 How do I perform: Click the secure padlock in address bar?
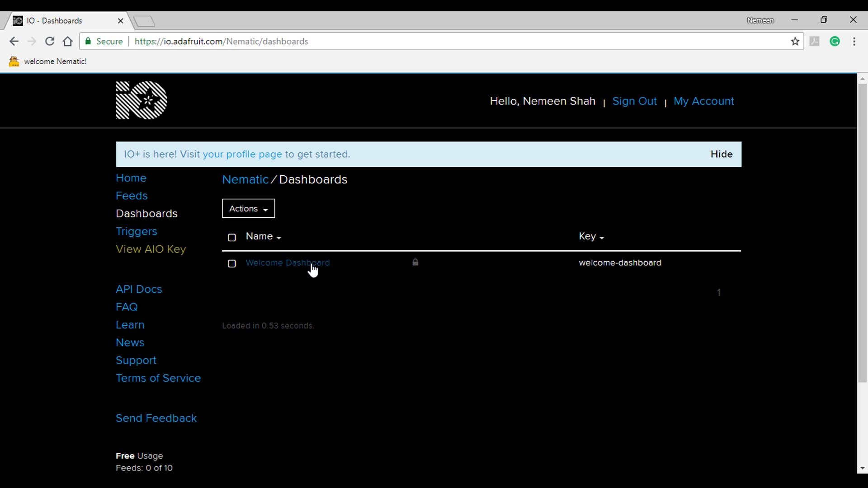[88, 42]
